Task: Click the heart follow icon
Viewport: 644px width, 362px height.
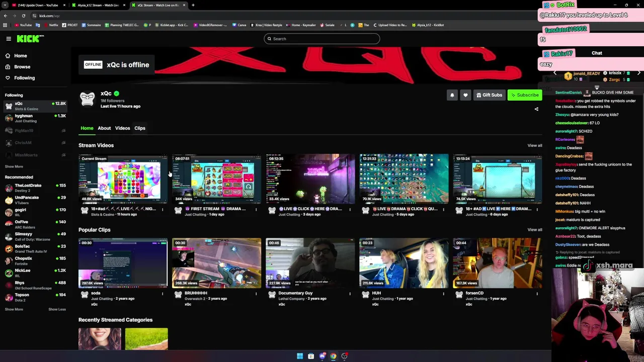Action: point(465,95)
